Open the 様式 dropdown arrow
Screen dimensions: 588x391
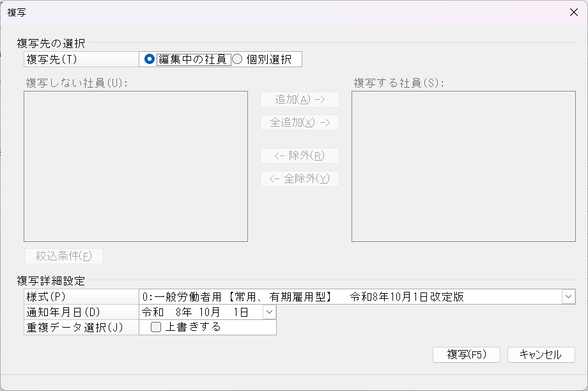click(x=568, y=297)
